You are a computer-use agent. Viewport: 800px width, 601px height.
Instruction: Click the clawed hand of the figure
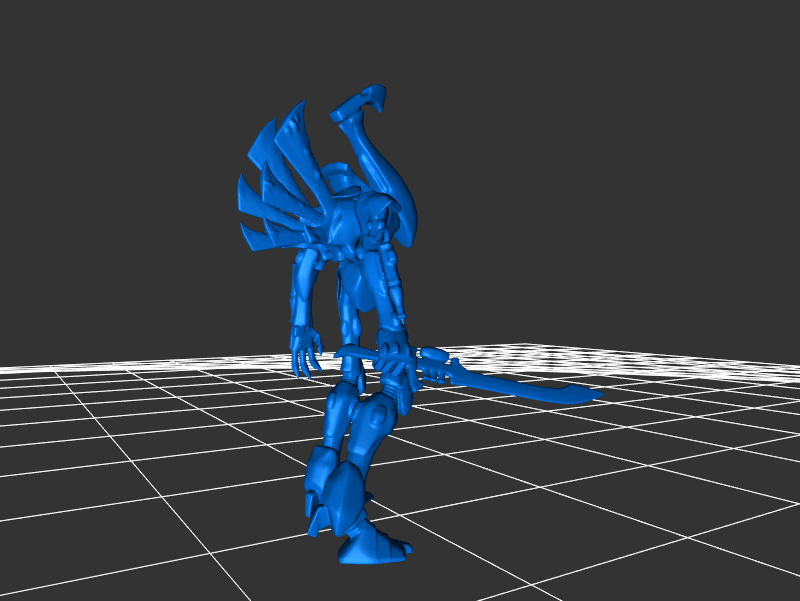pos(306,351)
